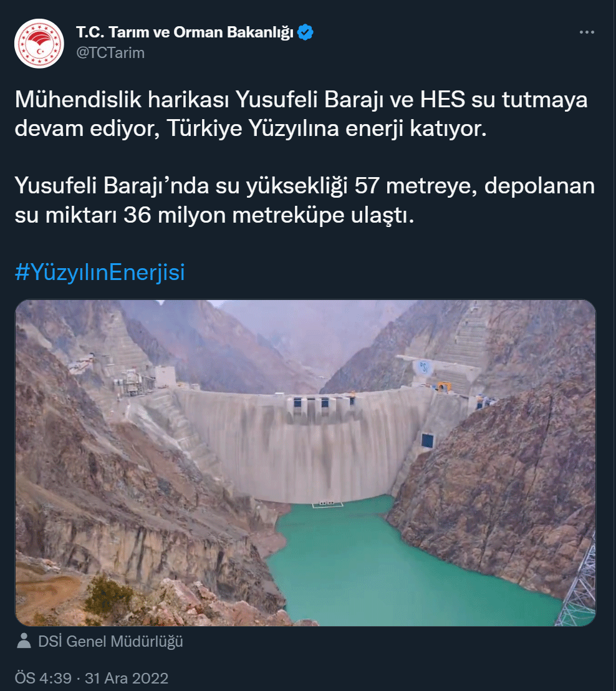Open the #YüzyılınEnerjisi hashtag
The width and height of the screenshot is (616, 691).
coord(100,272)
